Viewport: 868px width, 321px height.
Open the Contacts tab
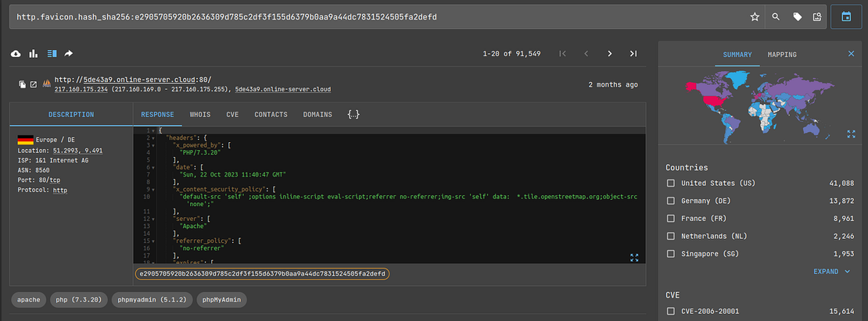(x=271, y=114)
